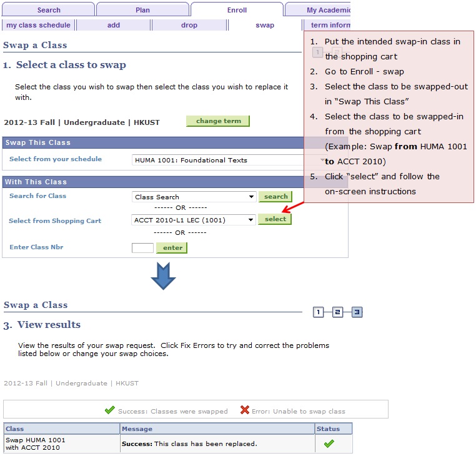
Task: Click highlighted step 3 progress box
Action: [x=357, y=312]
